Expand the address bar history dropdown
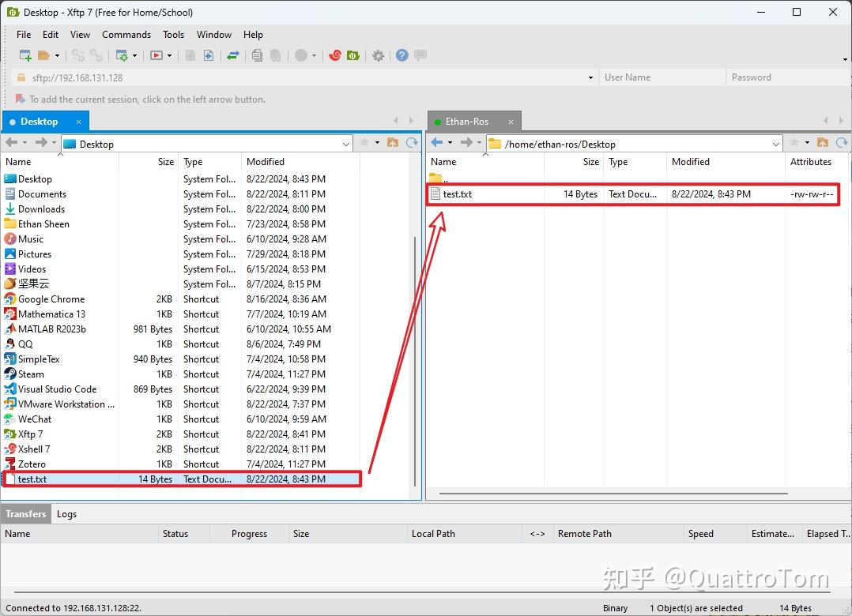Viewport: 852px width, 616px height. pos(590,77)
